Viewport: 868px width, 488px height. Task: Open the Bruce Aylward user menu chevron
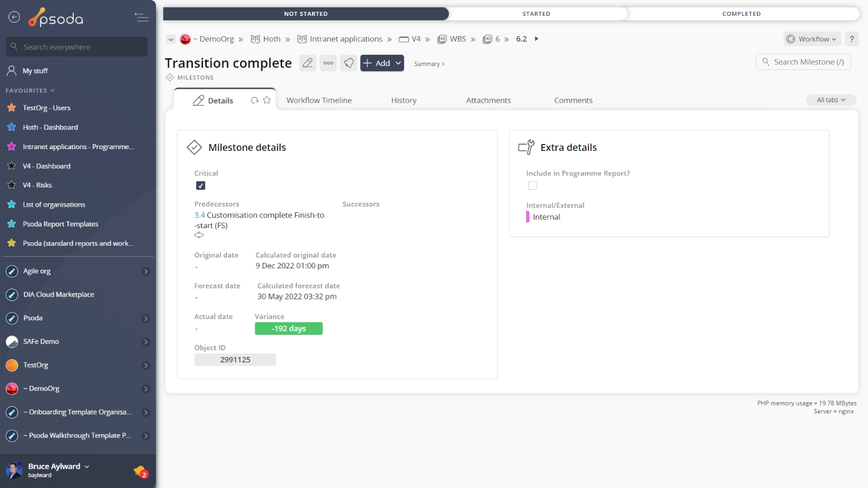coord(86,467)
